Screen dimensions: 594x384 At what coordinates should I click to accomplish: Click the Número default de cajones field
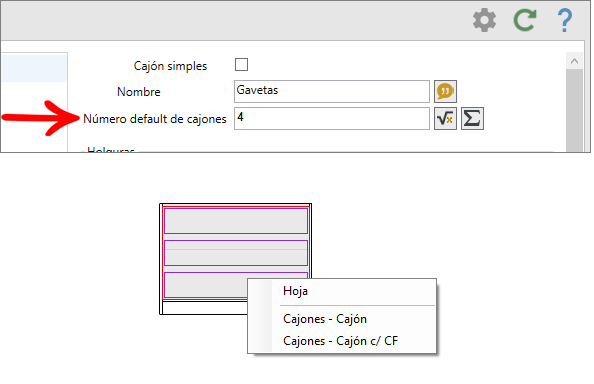pos(332,119)
